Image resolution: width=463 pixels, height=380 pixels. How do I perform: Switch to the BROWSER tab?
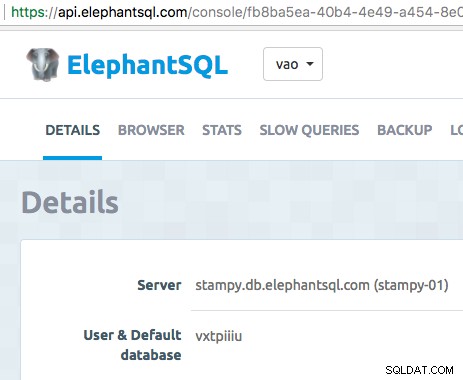point(151,130)
